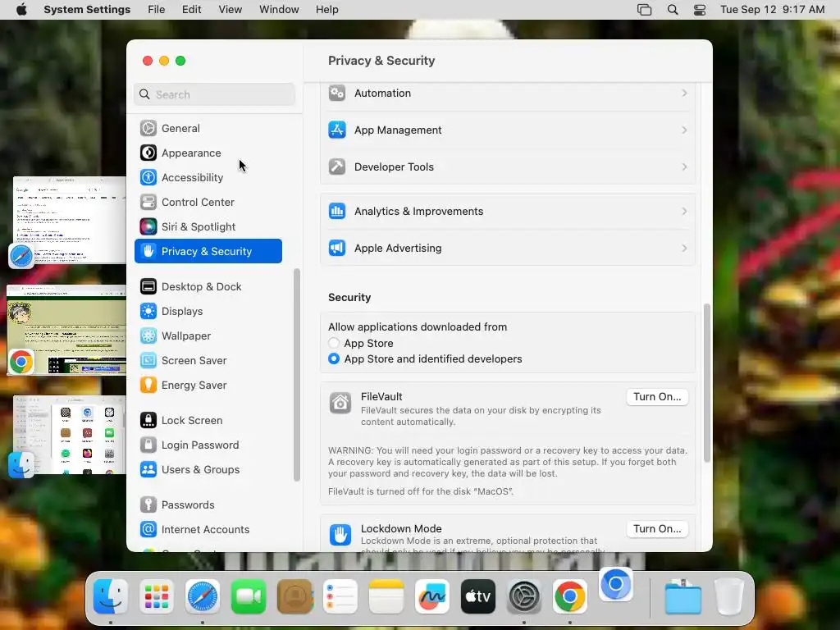840x630 pixels.
Task: Open the Edit menu
Action: 191,10
